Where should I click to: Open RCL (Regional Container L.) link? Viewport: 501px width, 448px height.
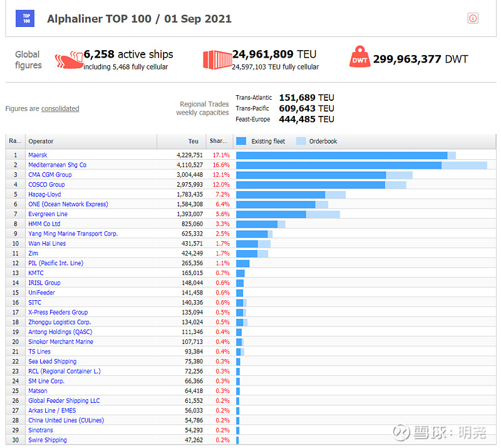(65, 372)
